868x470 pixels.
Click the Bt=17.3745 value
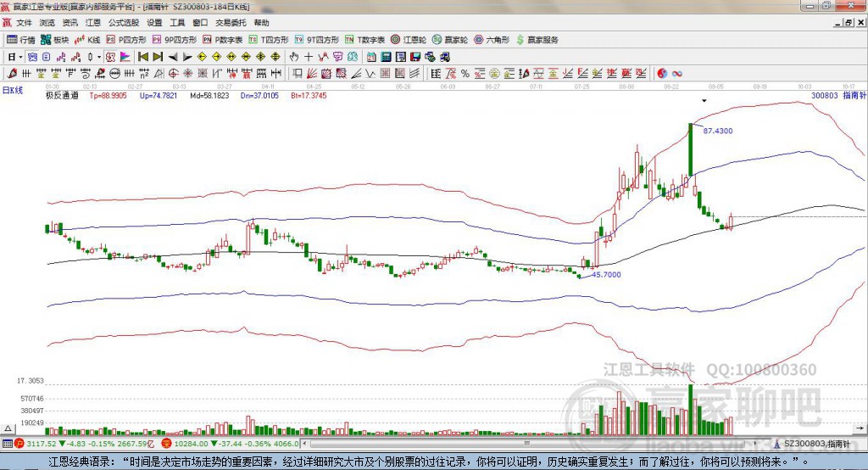click(309, 95)
